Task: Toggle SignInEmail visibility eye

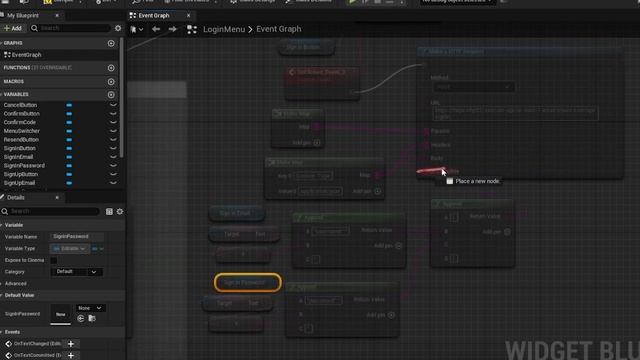Action: click(x=113, y=157)
